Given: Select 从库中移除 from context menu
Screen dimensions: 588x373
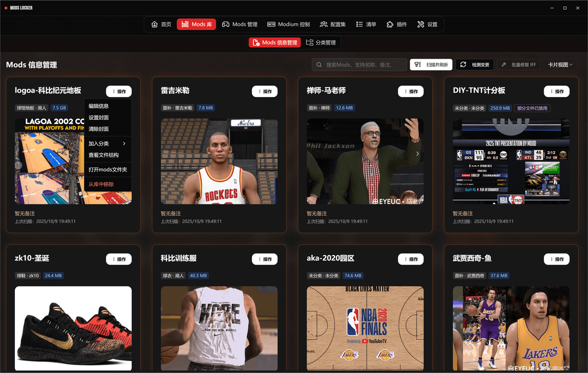Looking at the screenshot, I should coord(101,185).
